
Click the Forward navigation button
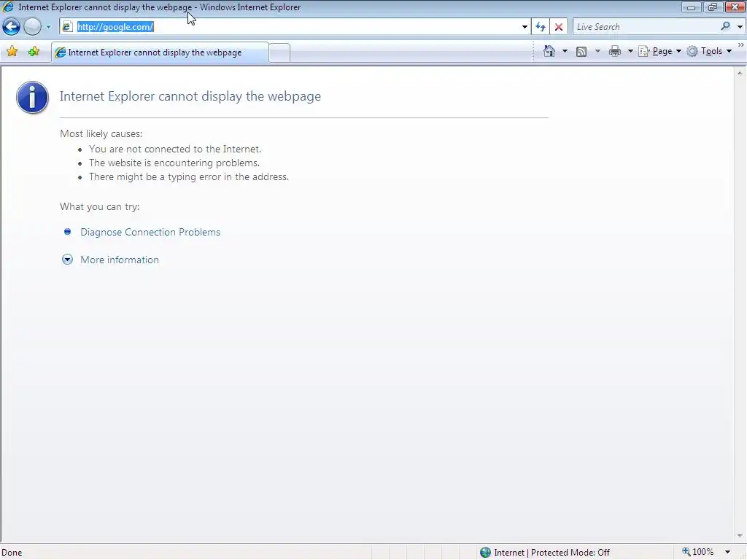[32, 27]
